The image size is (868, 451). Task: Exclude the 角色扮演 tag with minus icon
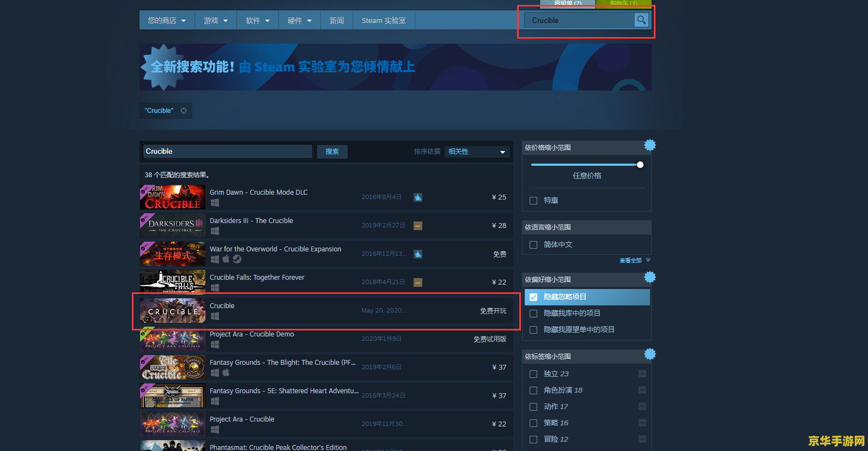[642, 390]
